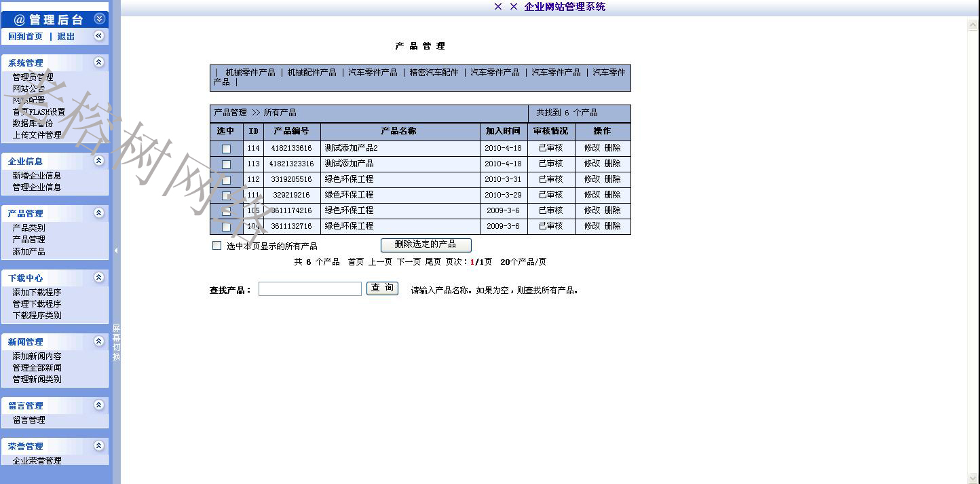Click 修改 for product 3611132716

click(592, 226)
